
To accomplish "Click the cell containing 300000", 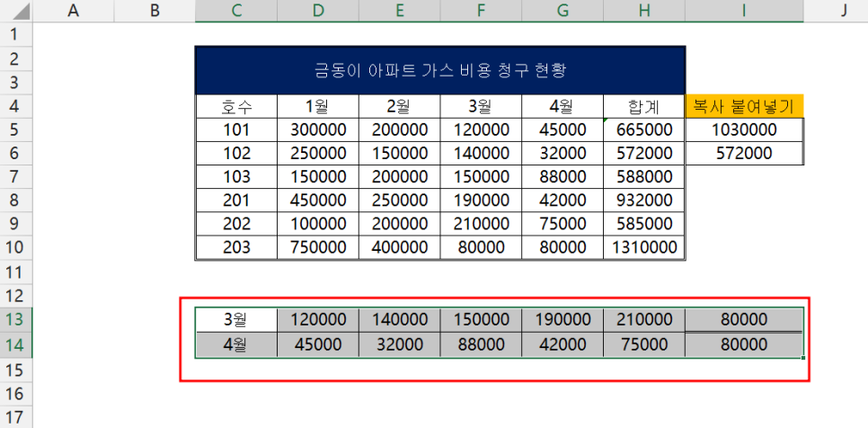I will [x=318, y=129].
